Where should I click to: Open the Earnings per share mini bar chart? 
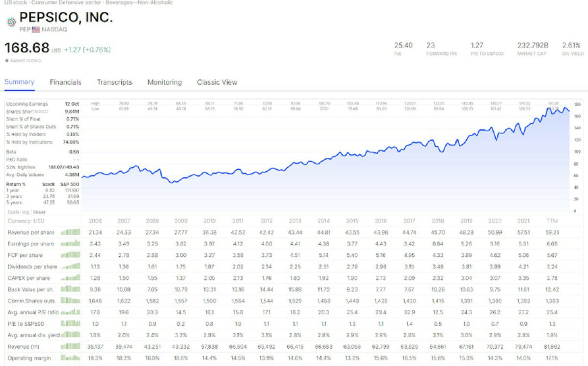pyautogui.click(x=70, y=244)
